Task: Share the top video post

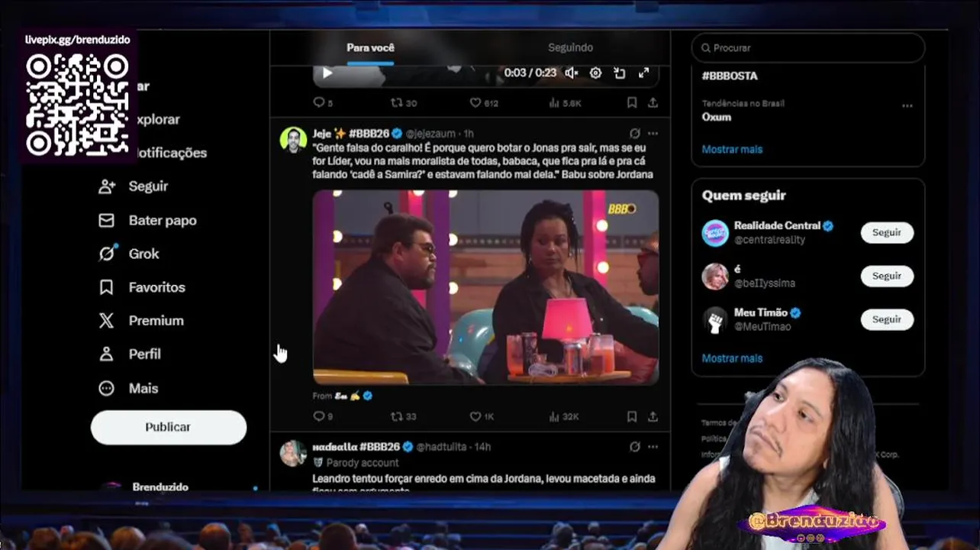Action: 653,102
